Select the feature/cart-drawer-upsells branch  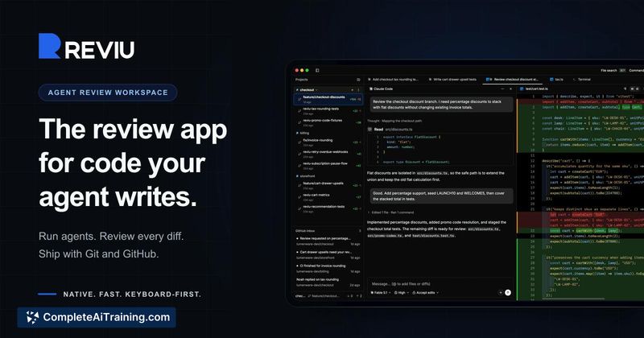(328, 185)
